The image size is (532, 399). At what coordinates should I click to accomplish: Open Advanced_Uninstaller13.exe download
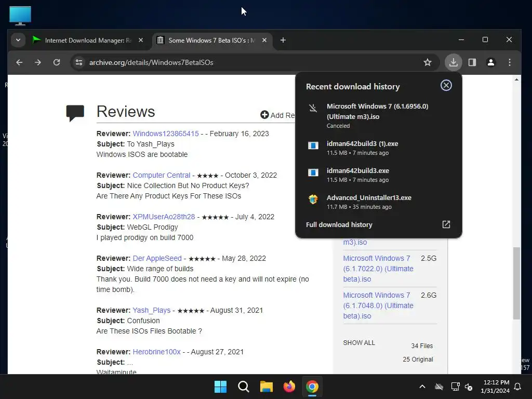click(x=379, y=202)
